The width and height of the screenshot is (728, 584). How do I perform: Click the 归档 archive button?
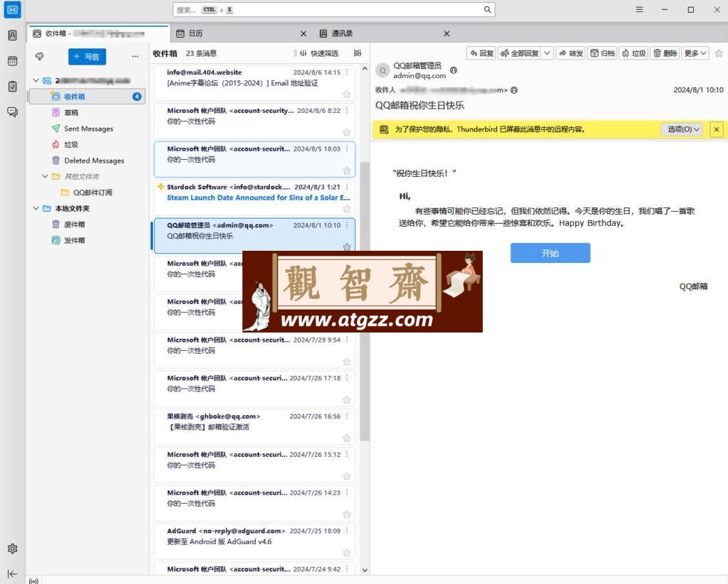coord(602,53)
